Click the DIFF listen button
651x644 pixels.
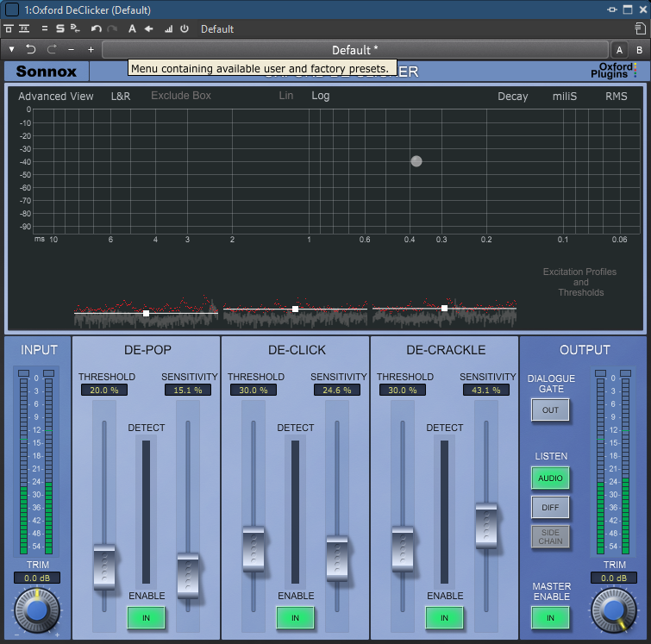(550, 508)
